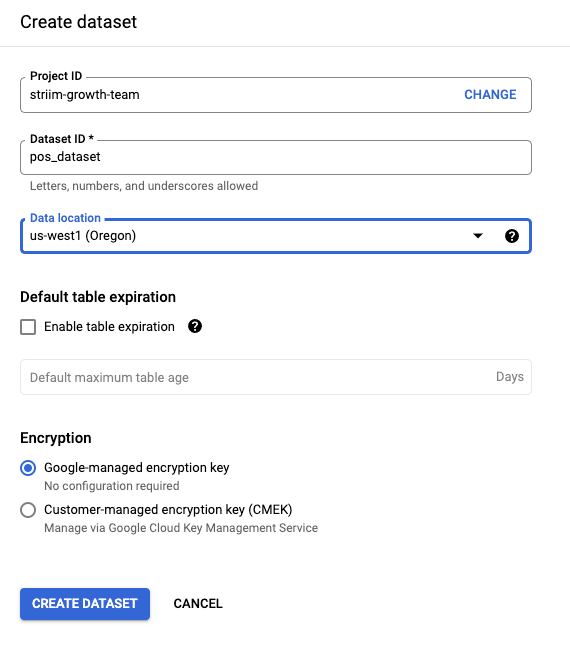
Task: Click the CHANGE project link
Action: [x=490, y=94]
